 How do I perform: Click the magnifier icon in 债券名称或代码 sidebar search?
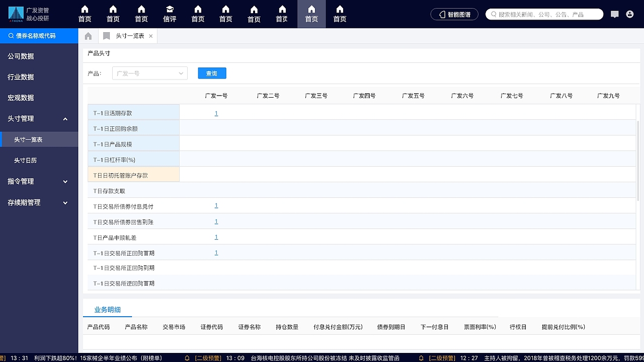click(x=10, y=36)
